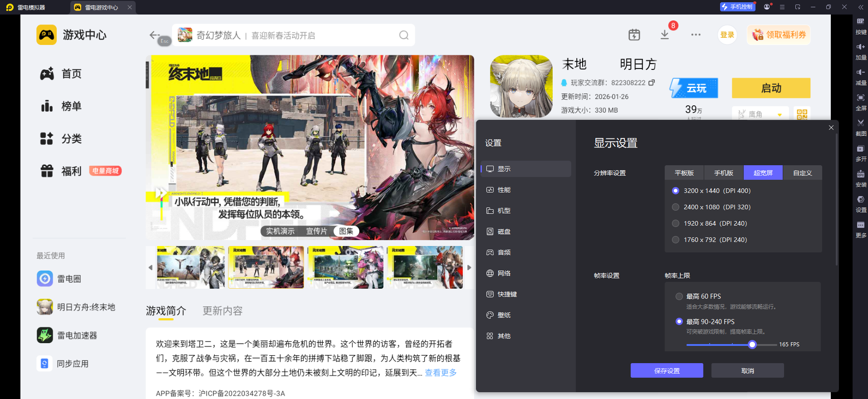Switch to 平板版 resolution tab
This screenshot has height=399, width=868.
684,173
